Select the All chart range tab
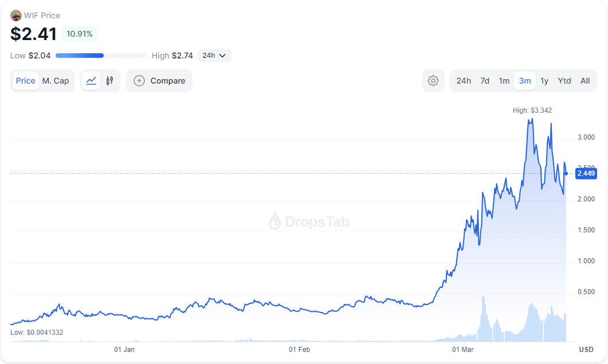 (585, 81)
